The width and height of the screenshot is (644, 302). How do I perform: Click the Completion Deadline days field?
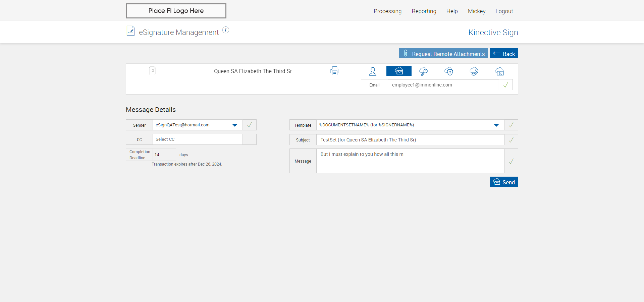pyautogui.click(x=164, y=155)
